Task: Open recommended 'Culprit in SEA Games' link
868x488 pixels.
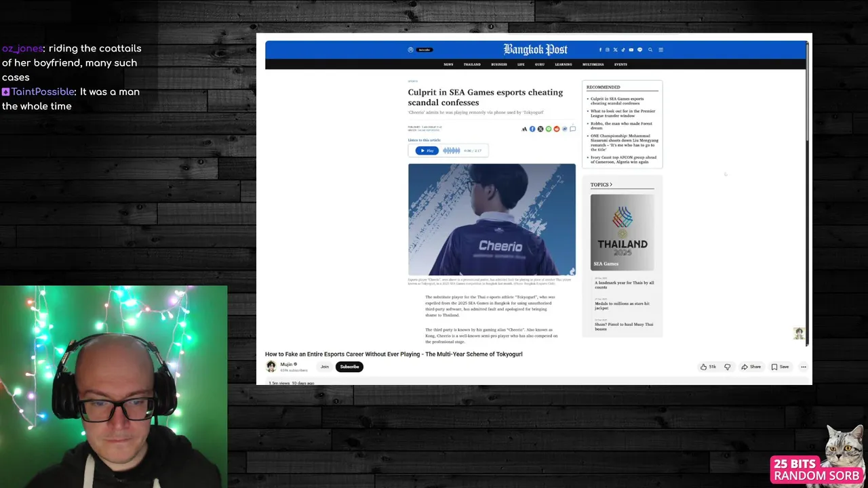Action: (617, 101)
